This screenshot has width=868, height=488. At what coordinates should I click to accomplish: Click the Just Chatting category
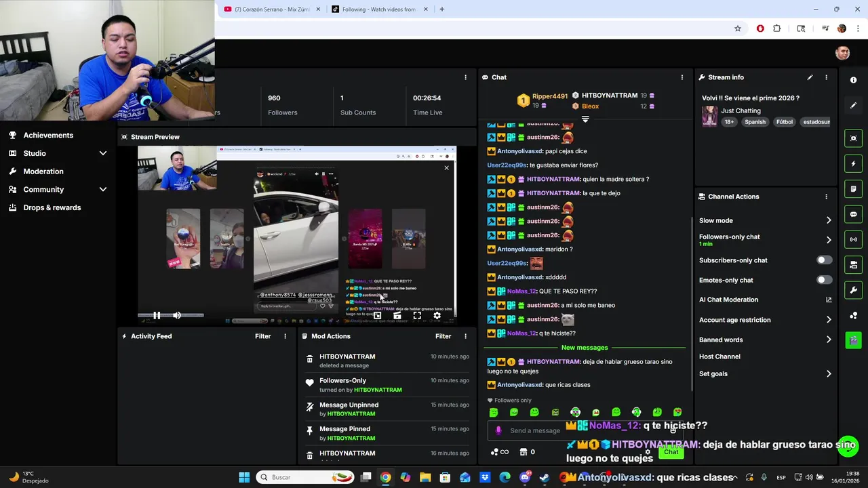(x=741, y=110)
